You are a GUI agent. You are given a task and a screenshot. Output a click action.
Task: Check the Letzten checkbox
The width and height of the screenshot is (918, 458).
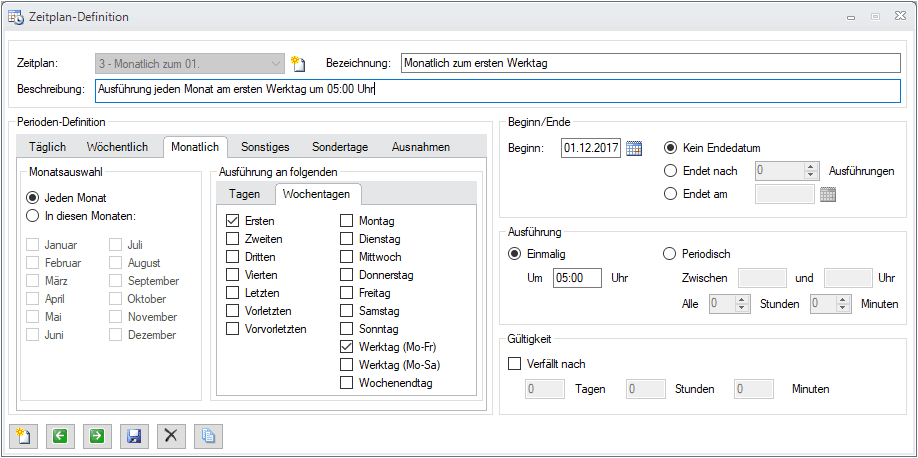pyautogui.click(x=233, y=293)
